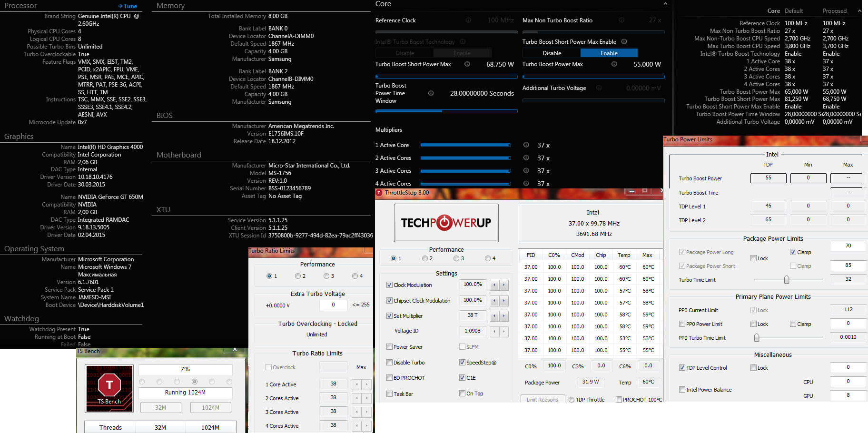
Task: Click the FID column header in ThrottleStop table
Action: pyautogui.click(x=531, y=255)
